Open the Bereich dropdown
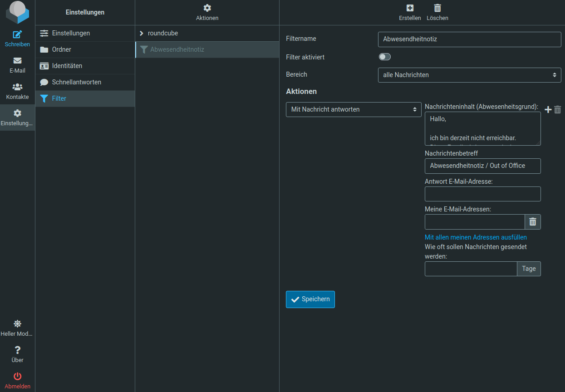 tap(469, 75)
